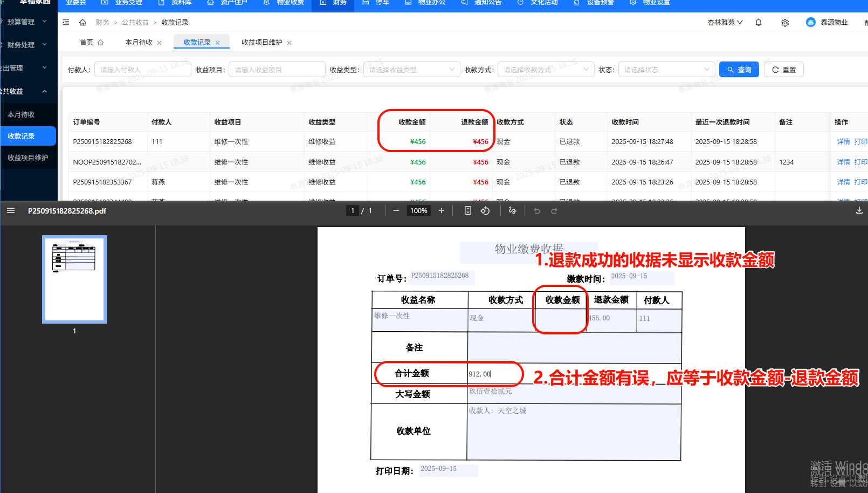Select the rotate page icon in PDF toolbar

pyautogui.click(x=485, y=210)
